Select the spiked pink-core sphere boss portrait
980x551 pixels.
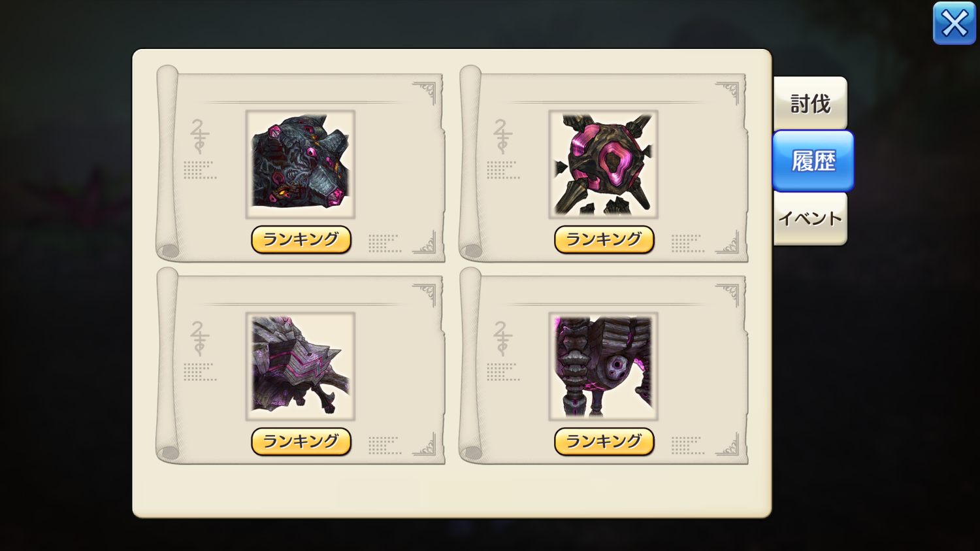tap(603, 164)
